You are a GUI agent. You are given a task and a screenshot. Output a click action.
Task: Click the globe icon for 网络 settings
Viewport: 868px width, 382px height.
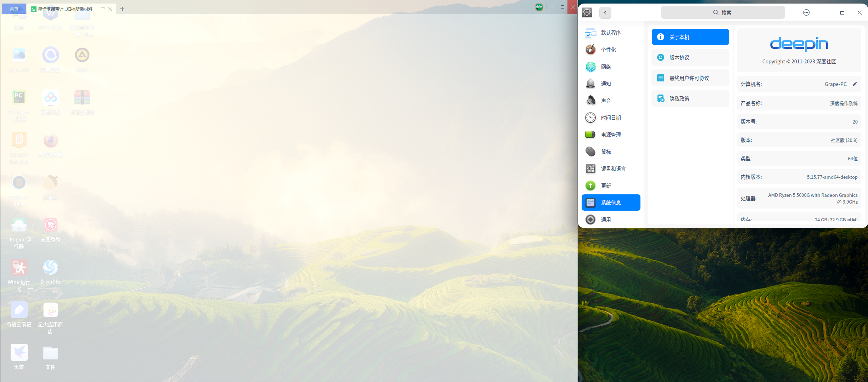tap(590, 67)
